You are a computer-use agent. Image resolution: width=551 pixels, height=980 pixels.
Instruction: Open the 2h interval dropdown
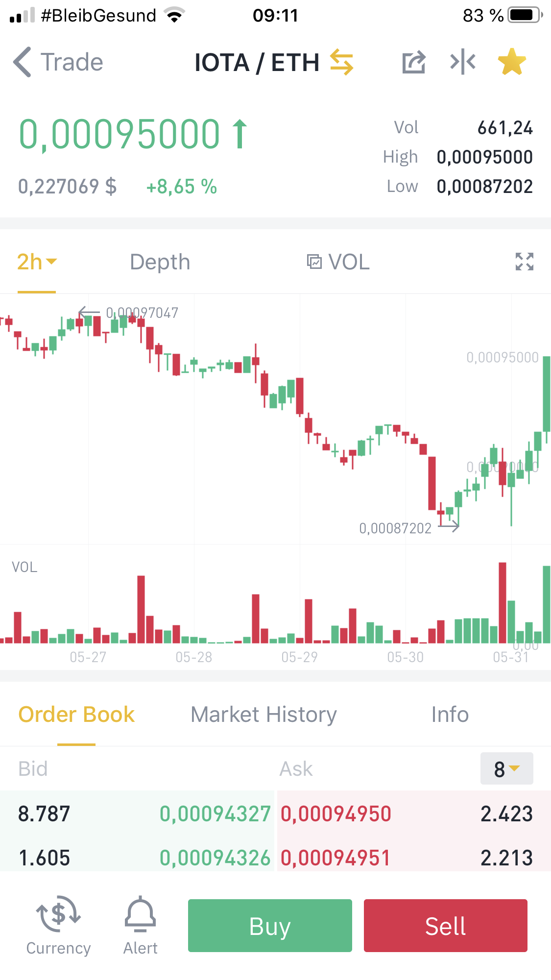[x=37, y=262]
